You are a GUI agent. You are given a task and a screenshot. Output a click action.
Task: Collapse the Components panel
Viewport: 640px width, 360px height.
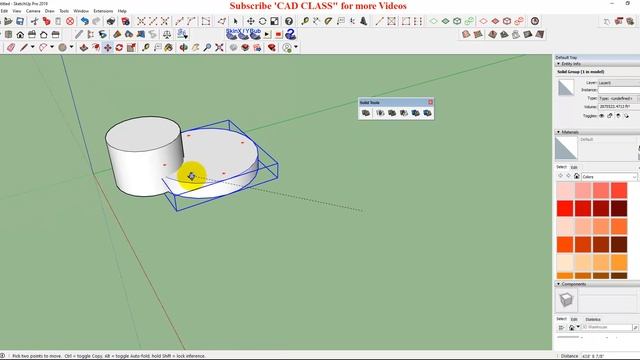558,284
